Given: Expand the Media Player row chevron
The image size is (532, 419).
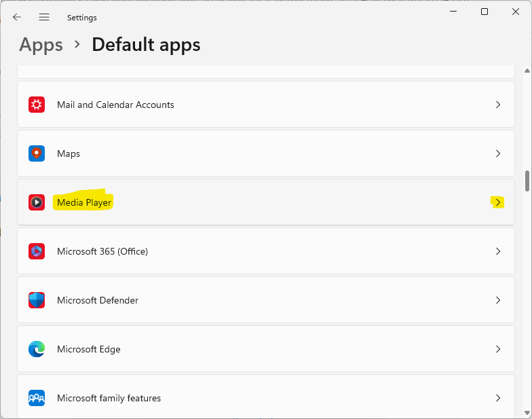Looking at the screenshot, I should click(498, 202).
